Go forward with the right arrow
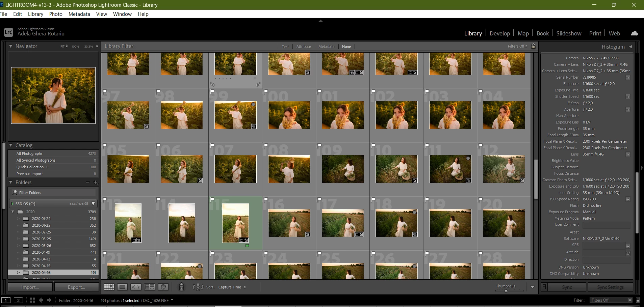644x307 pixels. [49, 300]
